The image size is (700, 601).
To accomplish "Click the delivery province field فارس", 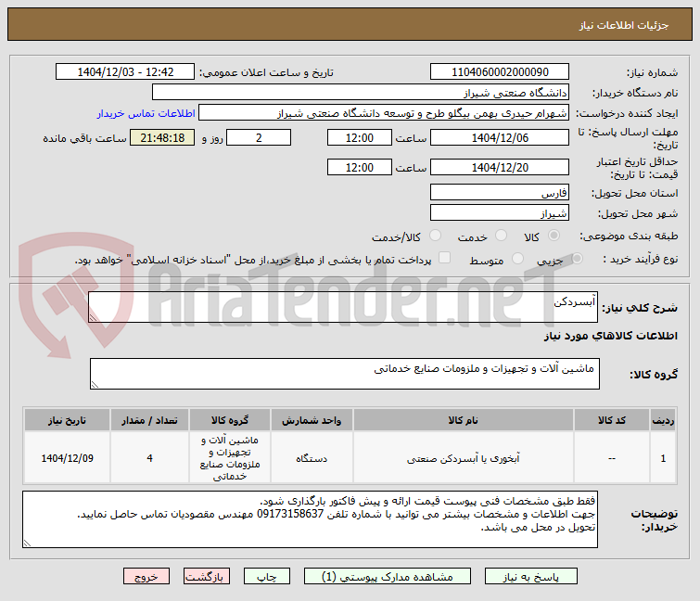I will click(x=500, y=192).
